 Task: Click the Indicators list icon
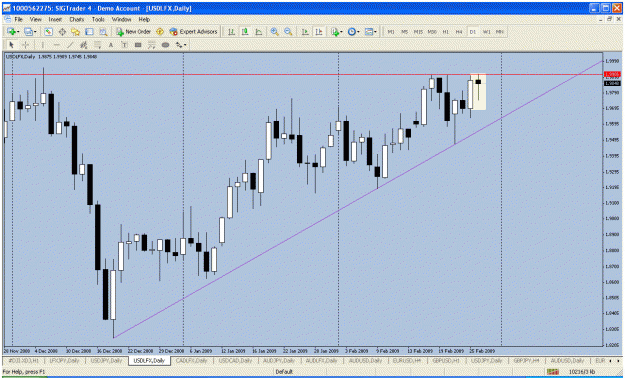click(x=335, y=32)
